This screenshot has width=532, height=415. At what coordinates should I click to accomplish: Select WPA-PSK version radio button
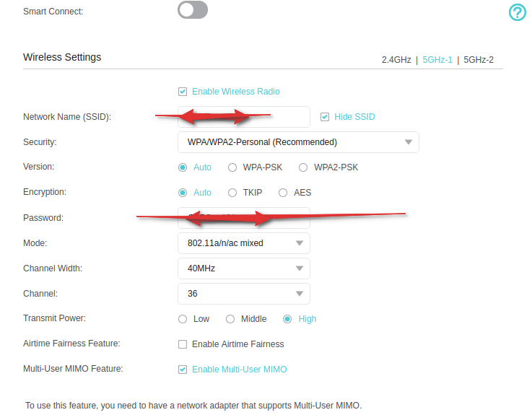click(x=232, y=167)
